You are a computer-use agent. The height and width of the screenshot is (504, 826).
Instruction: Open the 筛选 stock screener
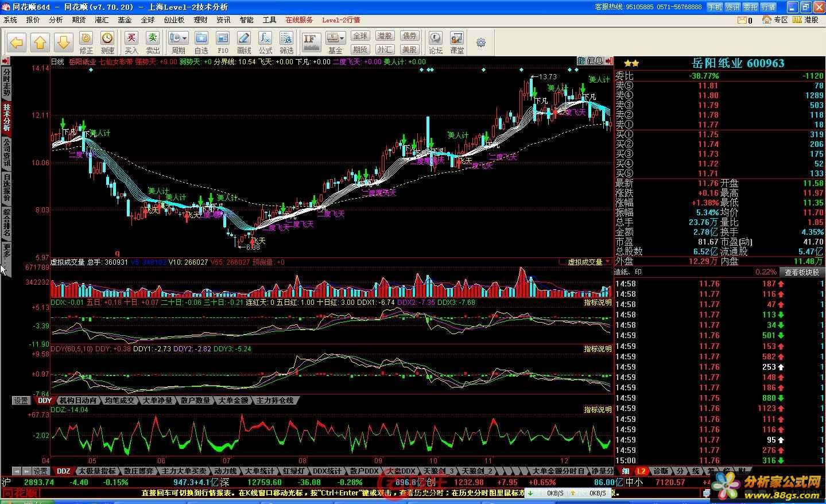286,43
